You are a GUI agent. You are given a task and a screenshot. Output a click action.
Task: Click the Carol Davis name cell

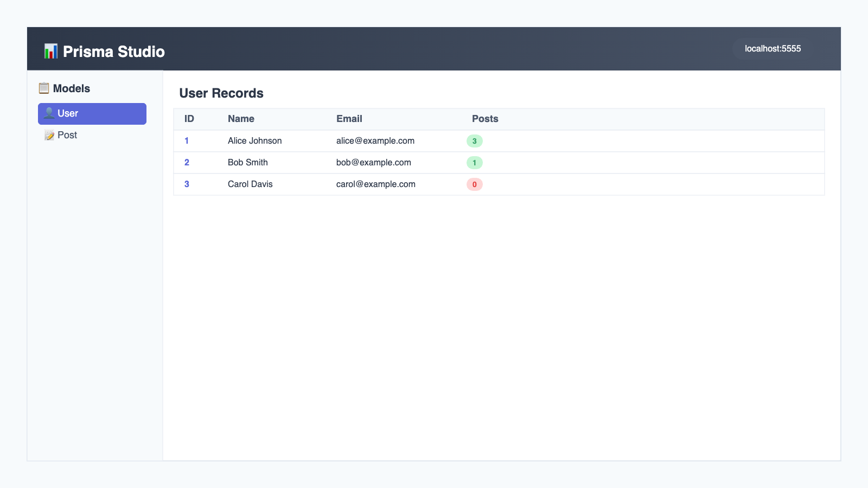tap(250, 184)
